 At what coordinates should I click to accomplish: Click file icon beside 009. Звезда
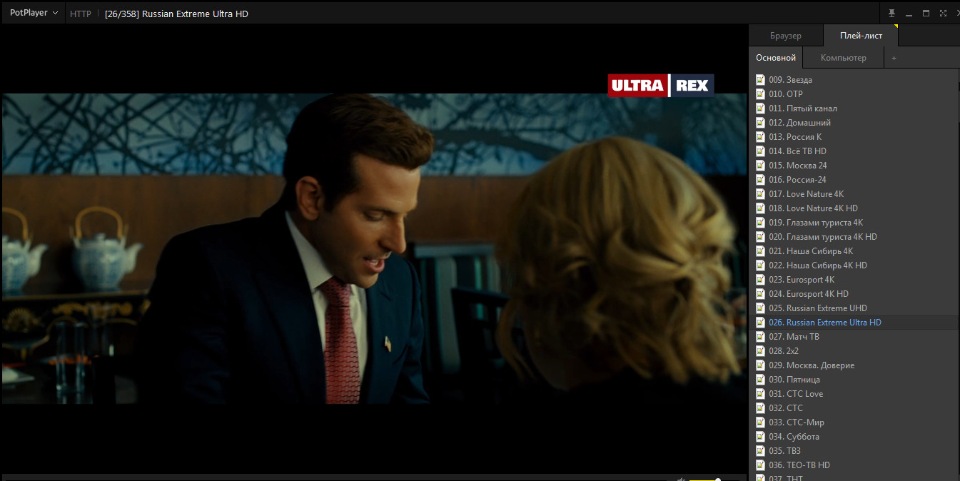tap(760, 80)
